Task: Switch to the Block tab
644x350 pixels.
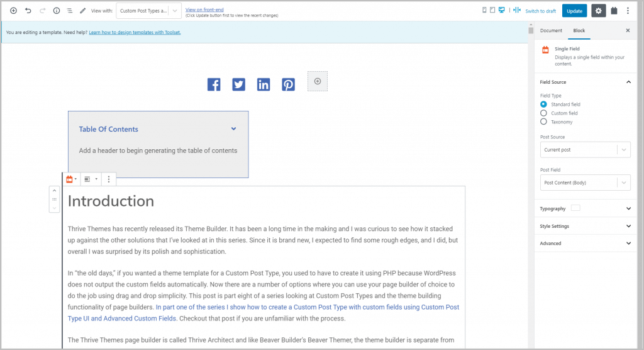Action: tap(579, 30)
